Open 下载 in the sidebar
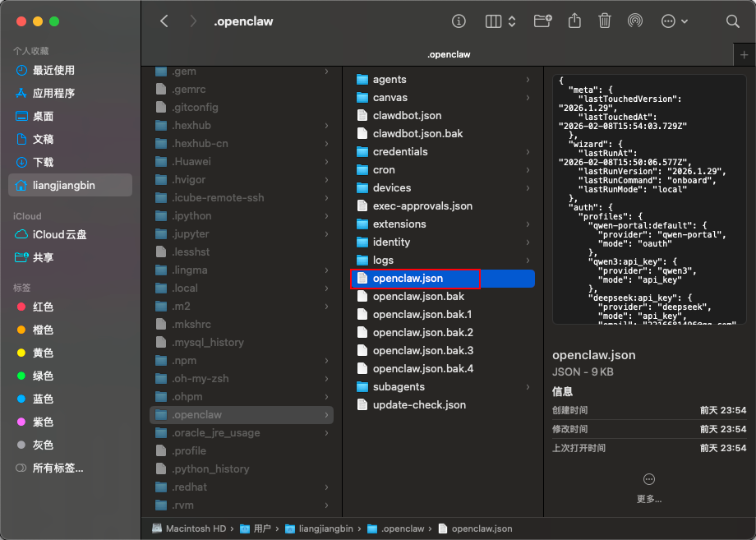756x540 pixels. [x=71, y=163]
